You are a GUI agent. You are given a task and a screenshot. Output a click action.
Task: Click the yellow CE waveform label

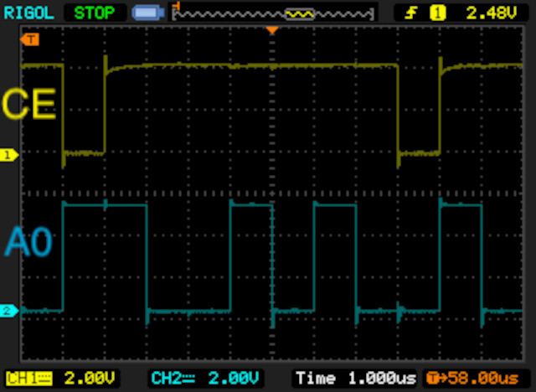pos(29,103)
